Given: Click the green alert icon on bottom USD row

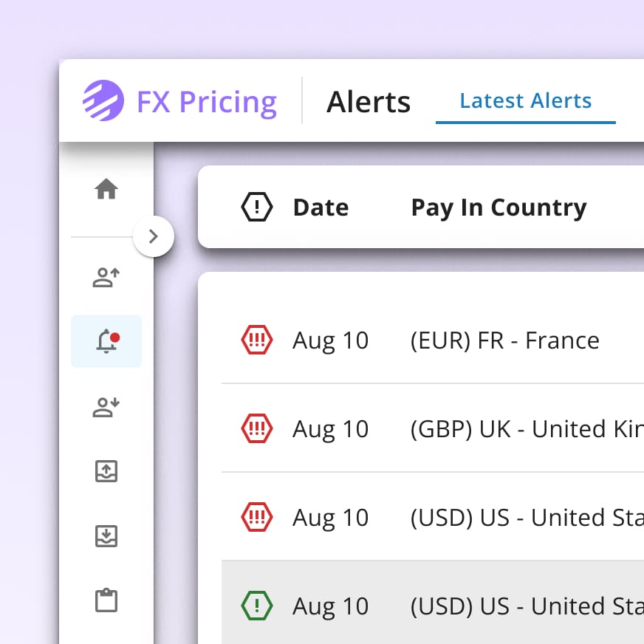Looking at the screenshot, I should pos(257,606).
